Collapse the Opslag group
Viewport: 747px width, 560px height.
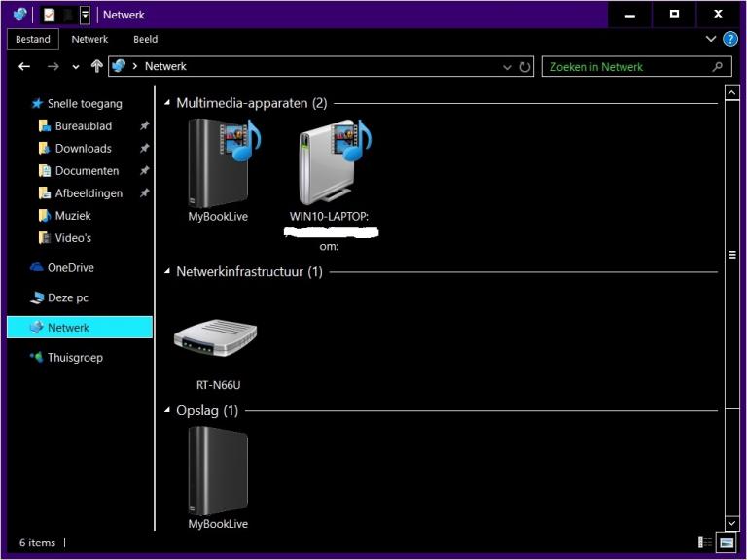pos(167,410)
